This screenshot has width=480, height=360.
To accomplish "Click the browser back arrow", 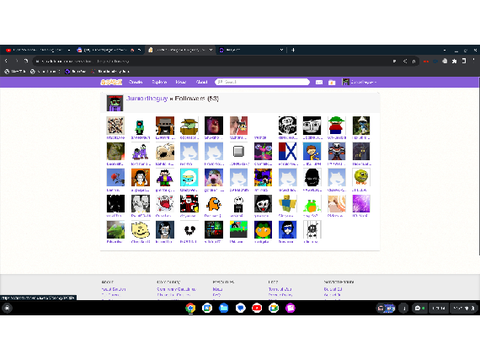I will pos(6,61).
